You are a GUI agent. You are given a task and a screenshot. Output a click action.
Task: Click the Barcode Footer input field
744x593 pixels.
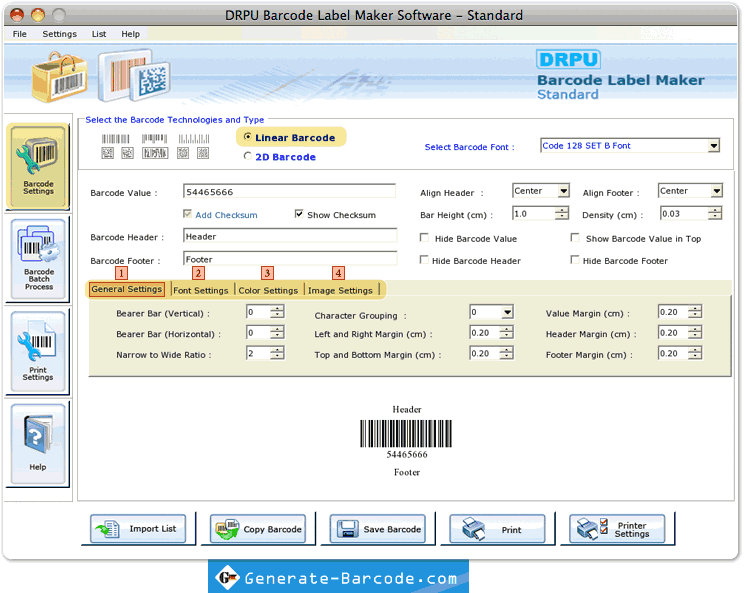289,259
